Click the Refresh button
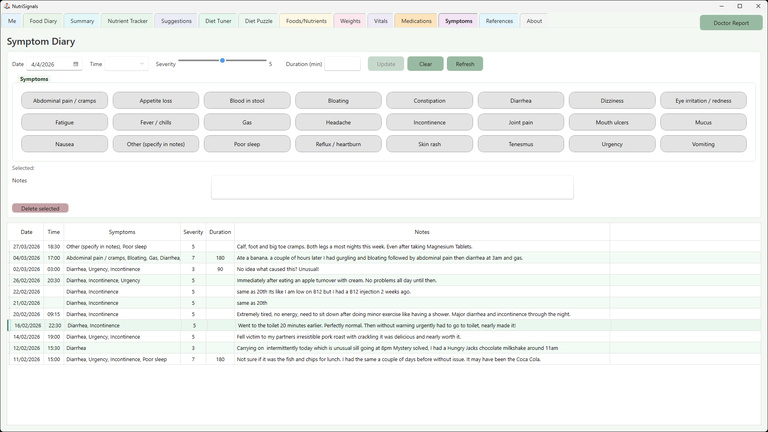The image size is (768, 432). [465, 64]
